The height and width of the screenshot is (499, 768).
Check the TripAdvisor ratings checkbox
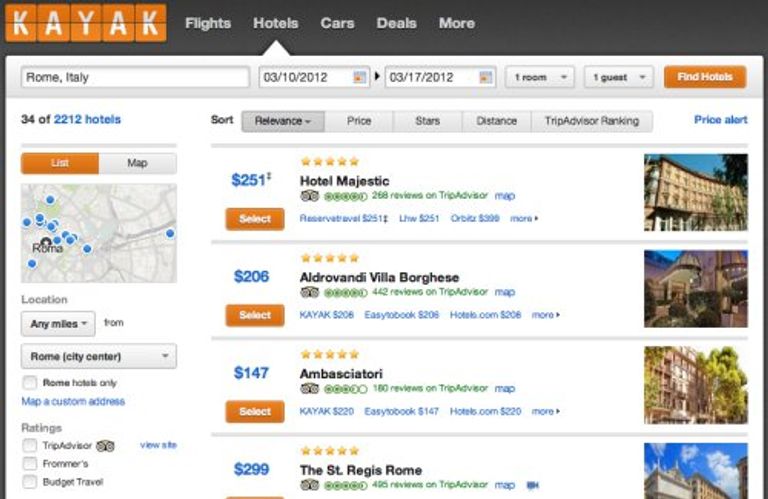[29, 445]
